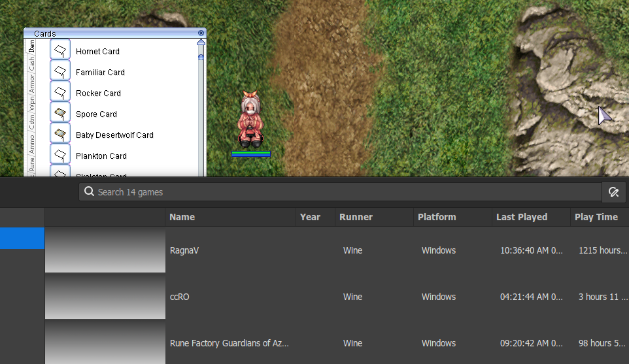Click the clear filter icon beside search
Viewport: 629px width, 364px height.
tap(614, 192)
